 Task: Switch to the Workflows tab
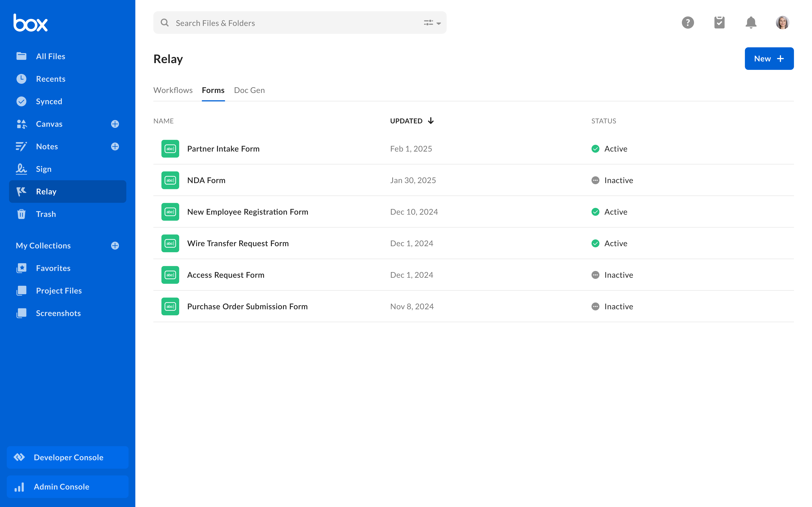173,90
